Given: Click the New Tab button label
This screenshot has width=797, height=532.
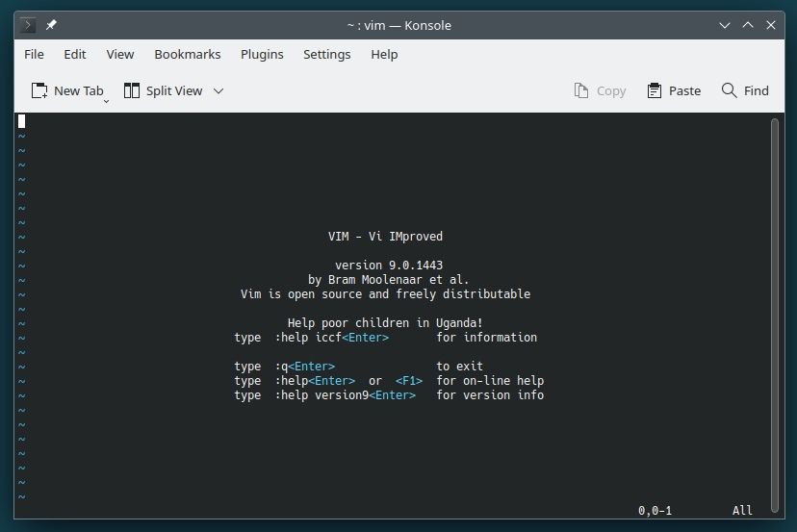Looking at the screenshot, I should point(79,91).
